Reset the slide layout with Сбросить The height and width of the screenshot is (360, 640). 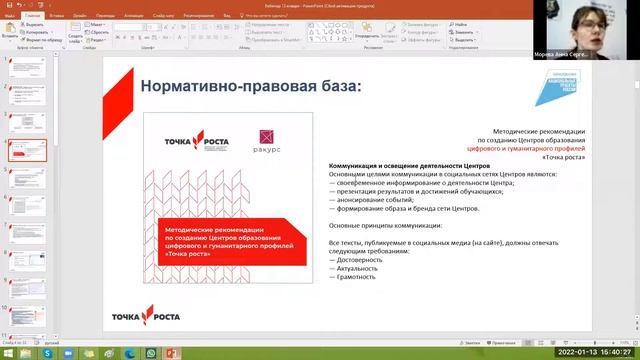click(x=97, y=32)
